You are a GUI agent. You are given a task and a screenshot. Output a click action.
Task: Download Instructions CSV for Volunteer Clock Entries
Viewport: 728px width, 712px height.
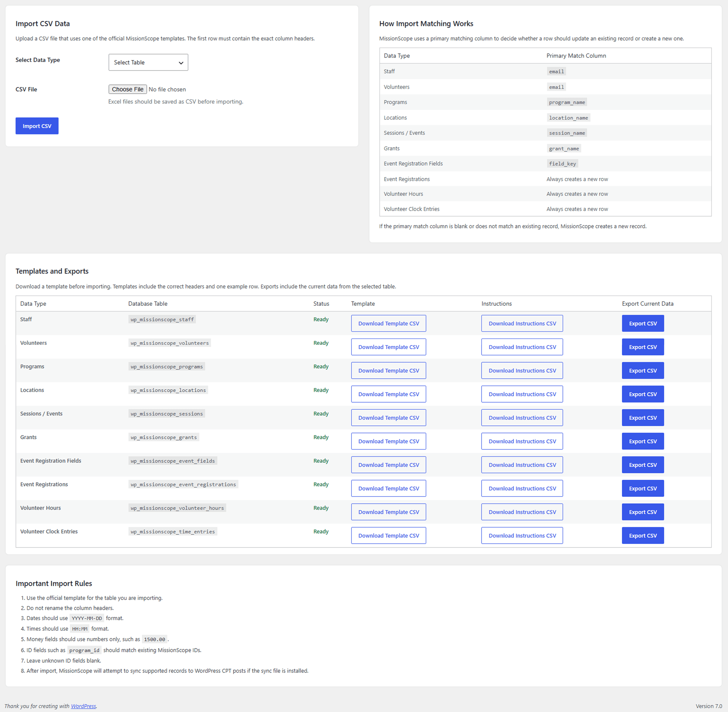click(x=522, y=536)
